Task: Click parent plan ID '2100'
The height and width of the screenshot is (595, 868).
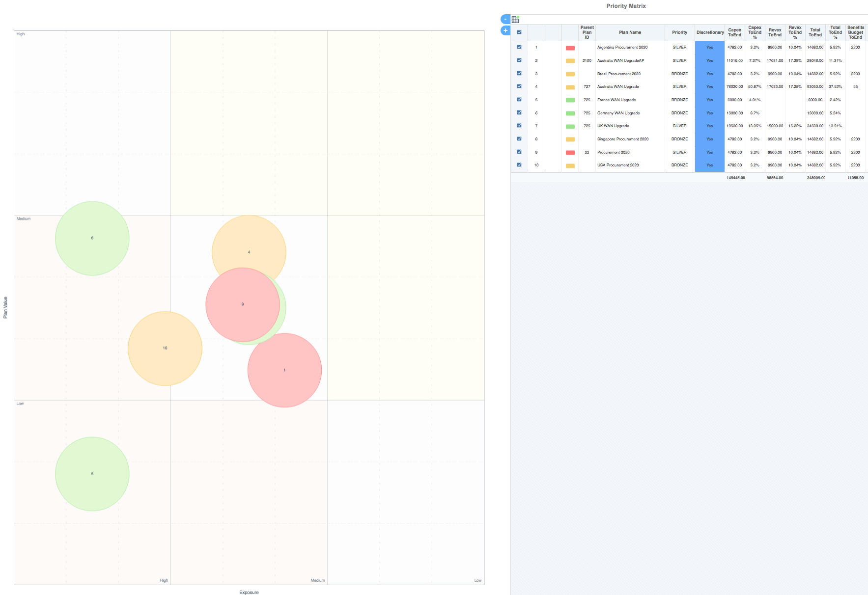Action: [587, 61]
